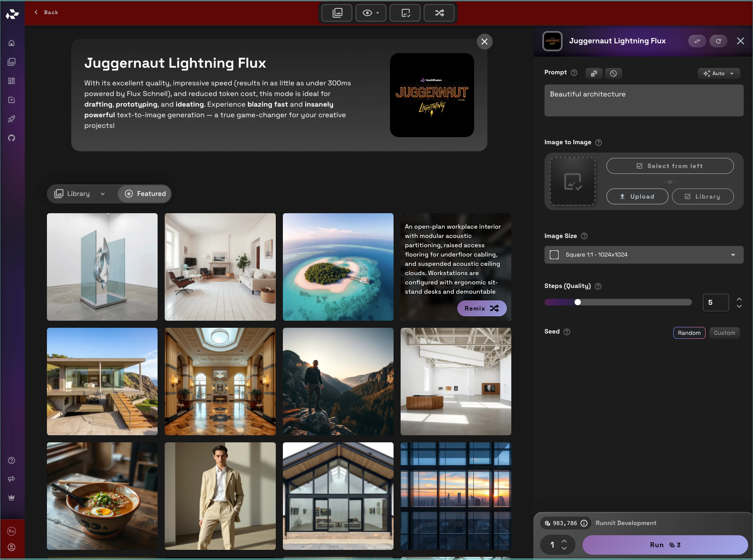Switch to the Featured tab
The image size is (753, 560).
point(145,194)
